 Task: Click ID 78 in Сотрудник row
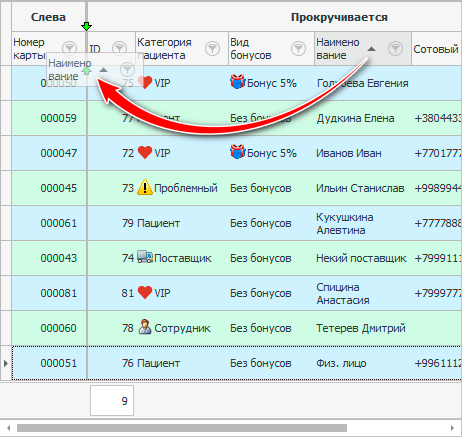[x=128, y=328]
